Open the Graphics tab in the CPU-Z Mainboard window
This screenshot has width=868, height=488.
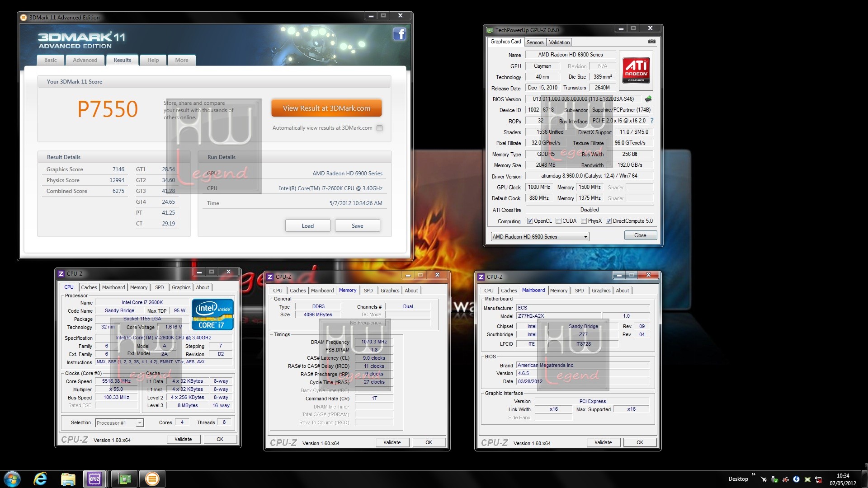(x=601, y=291)
